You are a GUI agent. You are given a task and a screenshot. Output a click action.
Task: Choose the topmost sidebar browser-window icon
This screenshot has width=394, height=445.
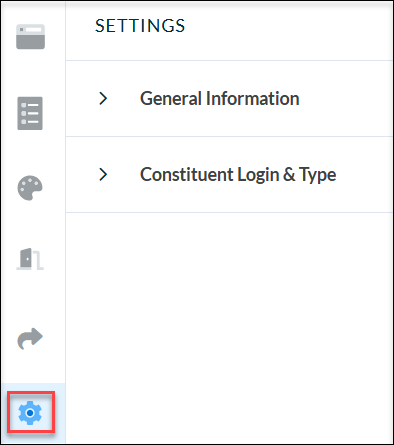(x=30, y=37)
